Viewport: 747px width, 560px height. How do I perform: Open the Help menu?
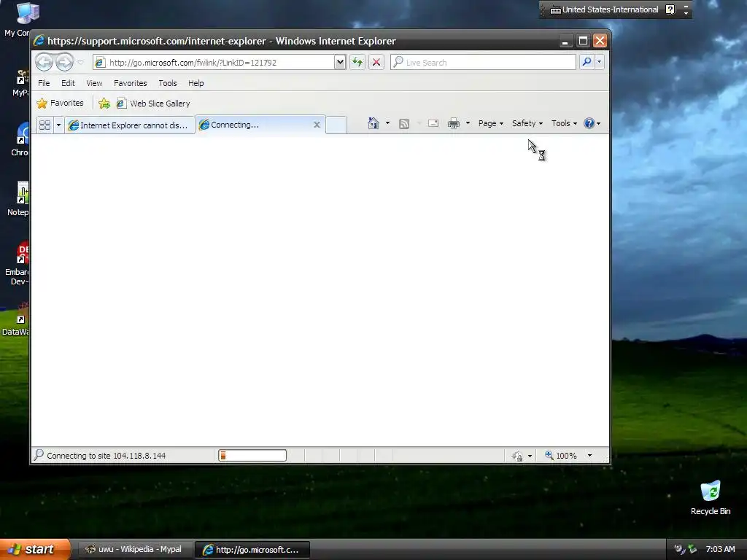click(x=196, y=83)
